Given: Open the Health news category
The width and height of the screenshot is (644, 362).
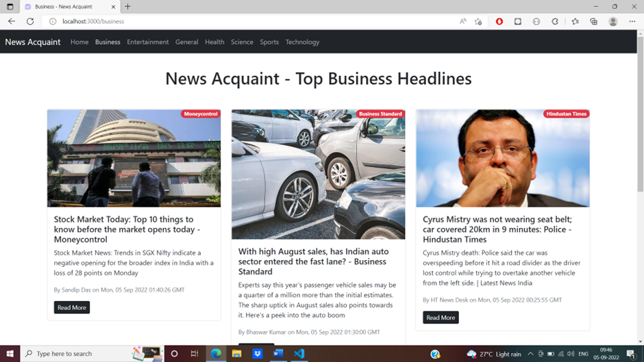Looking at the screenshot, I should [x=214, y=42].
